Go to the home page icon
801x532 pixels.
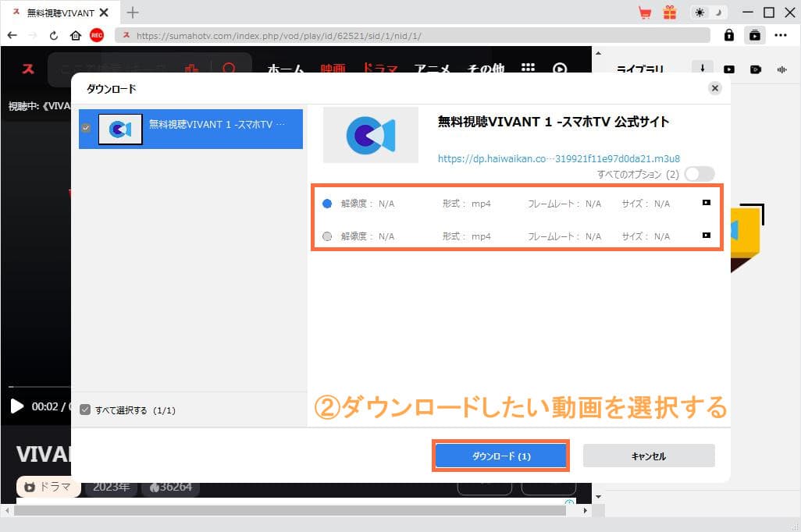[x=76, y=35]
